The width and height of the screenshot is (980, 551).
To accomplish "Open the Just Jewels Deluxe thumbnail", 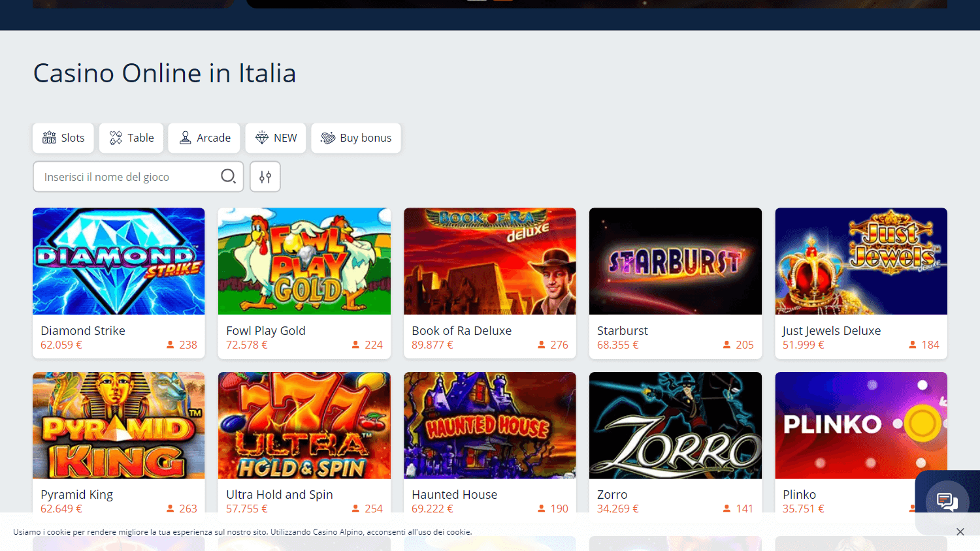I will tap(860, 261).
